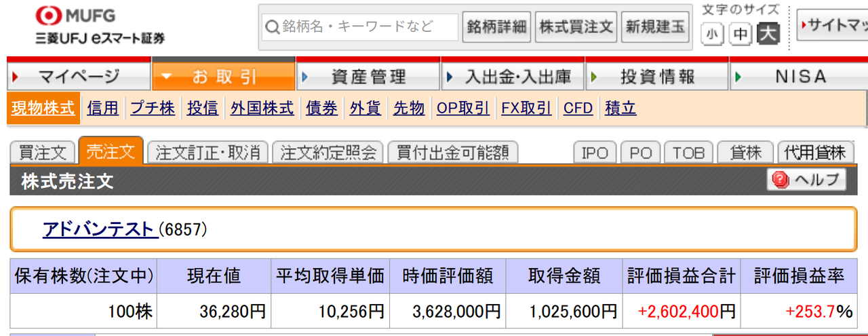Open the 入出金・入出庫 menu

tap(513, 77)
